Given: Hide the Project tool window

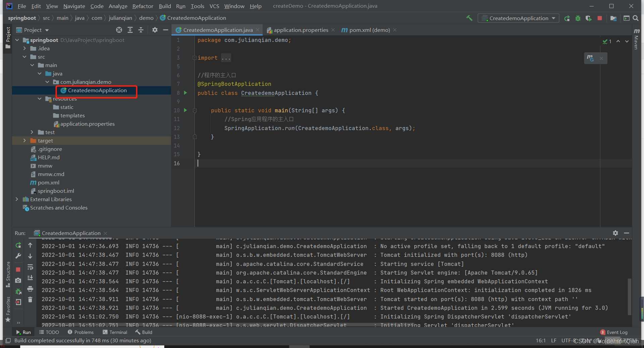Looking at the screenshot, I should click(166, 30).
